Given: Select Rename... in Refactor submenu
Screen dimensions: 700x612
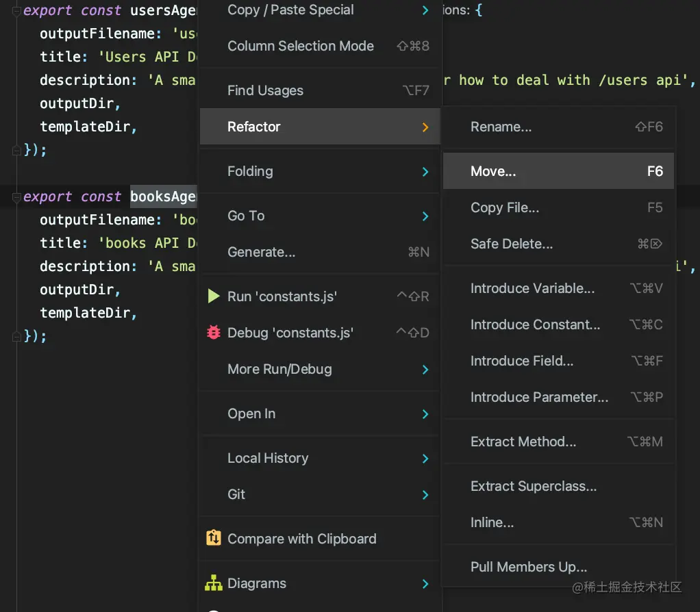Looking at the screenshot, I should coord(558,127).
